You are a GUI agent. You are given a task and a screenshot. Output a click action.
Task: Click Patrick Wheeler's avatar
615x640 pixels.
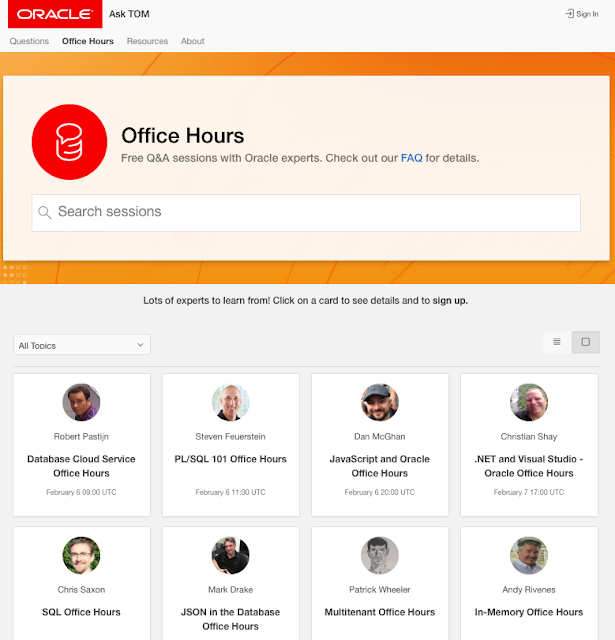380,555
